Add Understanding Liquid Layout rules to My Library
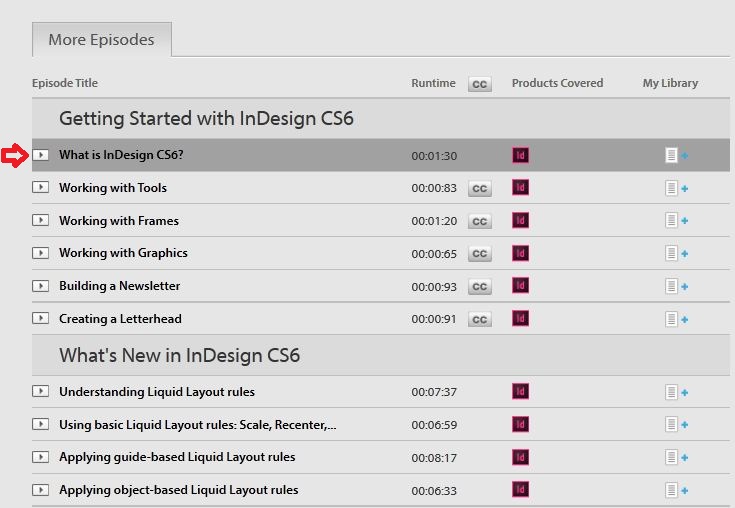 [676, 392]
